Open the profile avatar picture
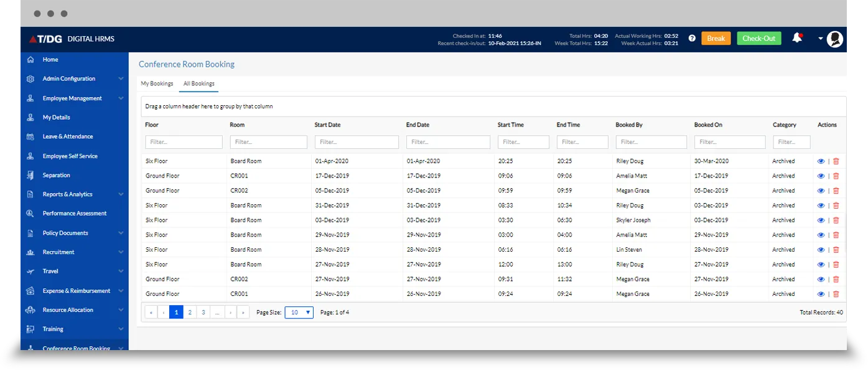Screen dimensions: 868x370 834,39
